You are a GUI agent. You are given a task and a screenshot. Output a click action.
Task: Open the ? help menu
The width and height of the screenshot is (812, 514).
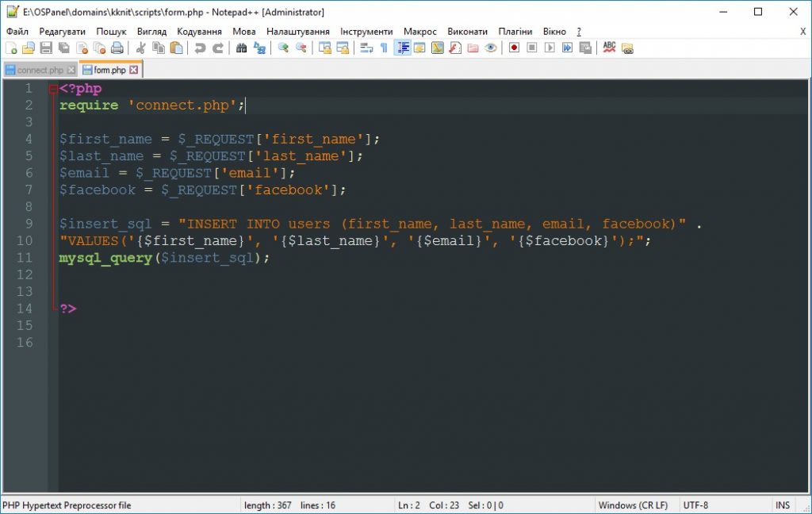(x=579, y=32)
